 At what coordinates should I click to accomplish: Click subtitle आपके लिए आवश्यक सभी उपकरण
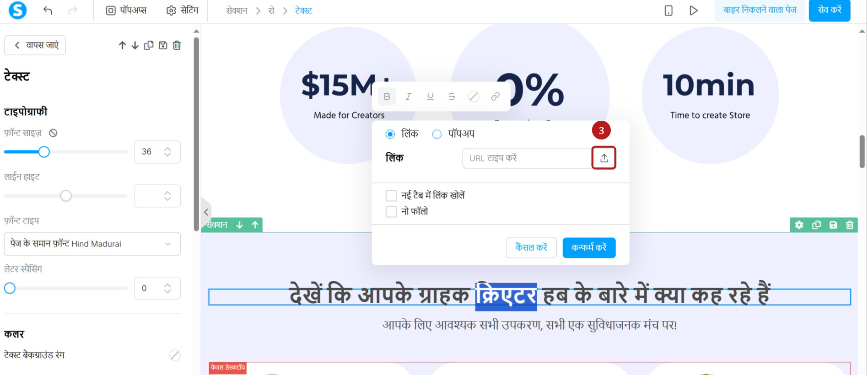(529, 325)
